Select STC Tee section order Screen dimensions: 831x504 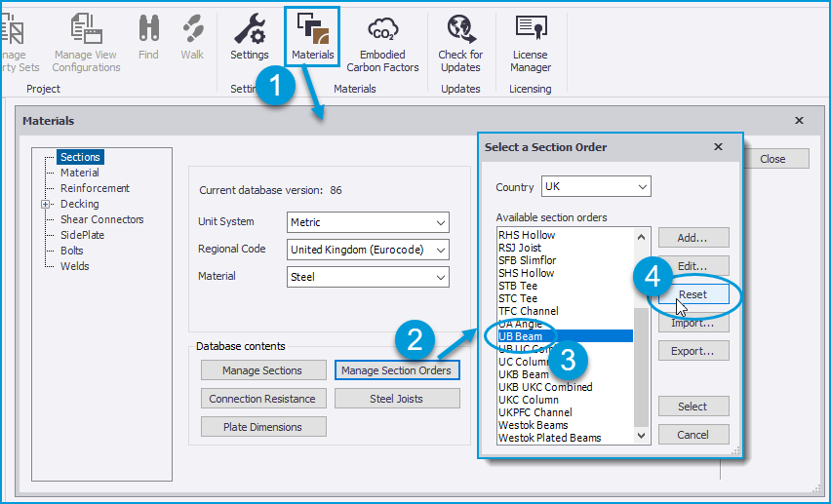click(x=518, y=298)
